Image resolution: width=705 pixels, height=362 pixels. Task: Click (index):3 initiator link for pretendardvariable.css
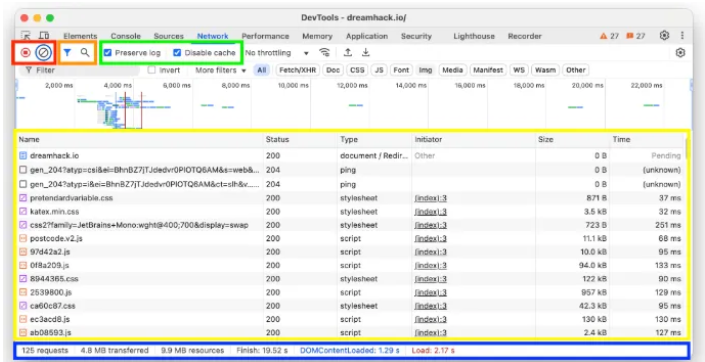tap(430, 198)
